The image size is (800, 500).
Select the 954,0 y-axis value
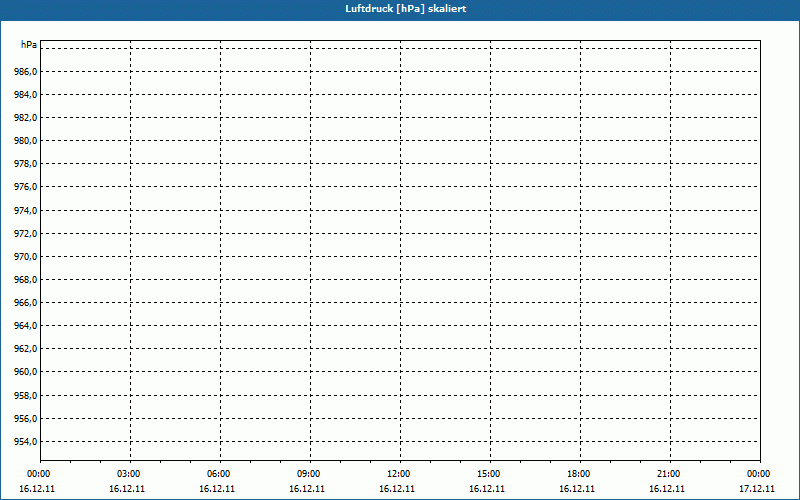[x=26, y=441]
